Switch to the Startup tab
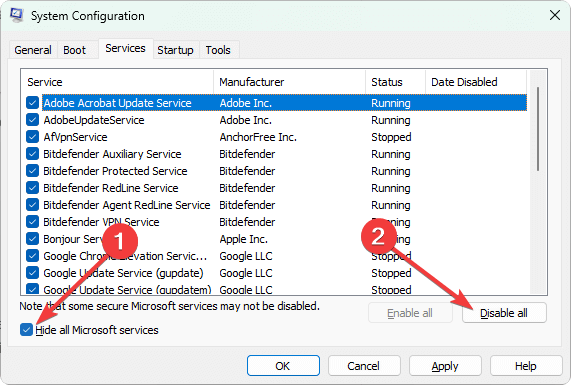 (175, 50)
